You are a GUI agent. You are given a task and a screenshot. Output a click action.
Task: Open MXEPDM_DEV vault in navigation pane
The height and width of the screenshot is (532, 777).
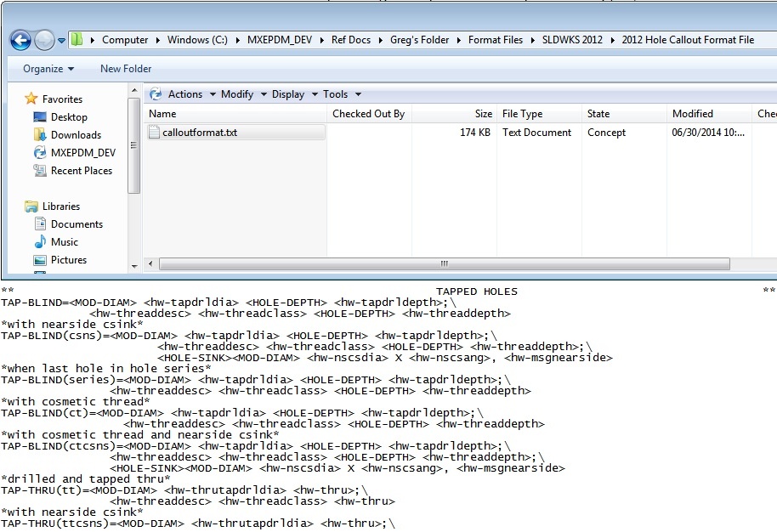point(83,153)
